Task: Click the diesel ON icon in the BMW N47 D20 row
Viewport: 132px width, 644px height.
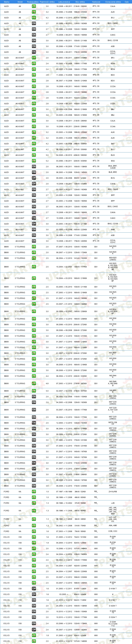Action: point(34,410)
